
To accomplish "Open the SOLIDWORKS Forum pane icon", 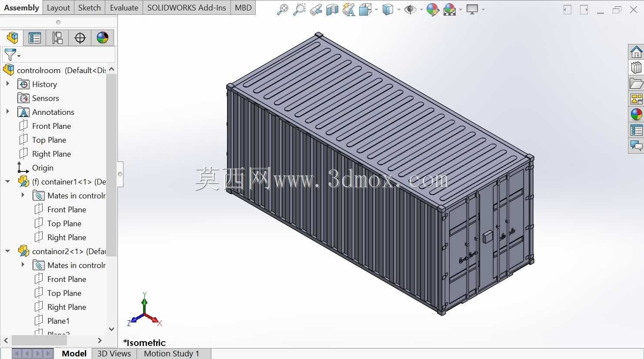I will [636, 145].
